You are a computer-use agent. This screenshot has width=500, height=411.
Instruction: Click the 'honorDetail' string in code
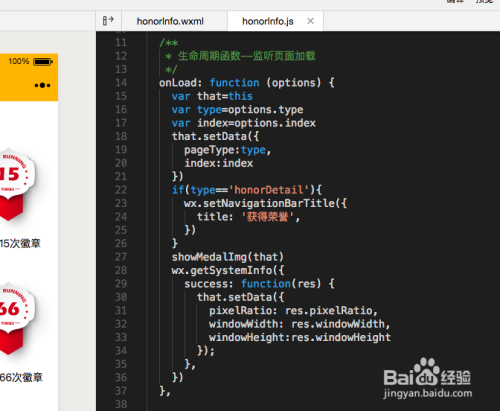click(269, 190)
